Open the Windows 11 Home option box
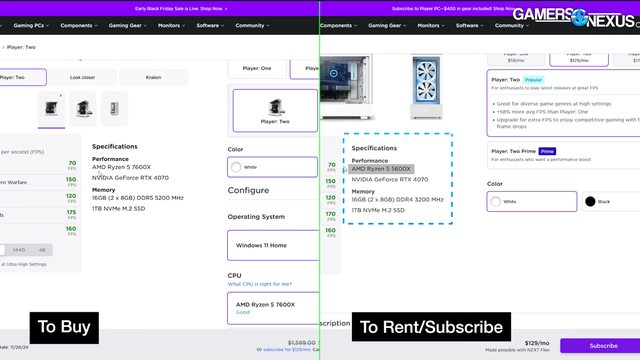The width and height of the screenshot is (640, 360). pyautogui.click(x=273, y=245)
